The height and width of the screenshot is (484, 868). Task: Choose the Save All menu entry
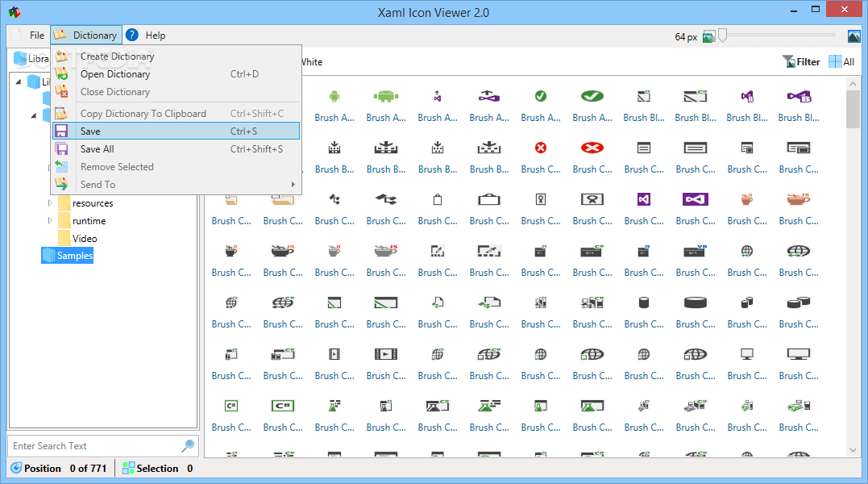[176, 148]
